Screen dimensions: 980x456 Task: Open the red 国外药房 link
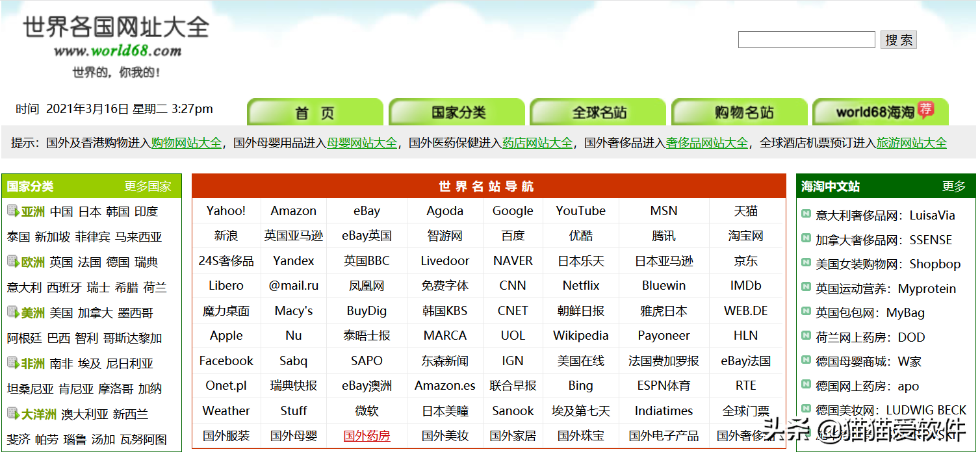[367, 436]
